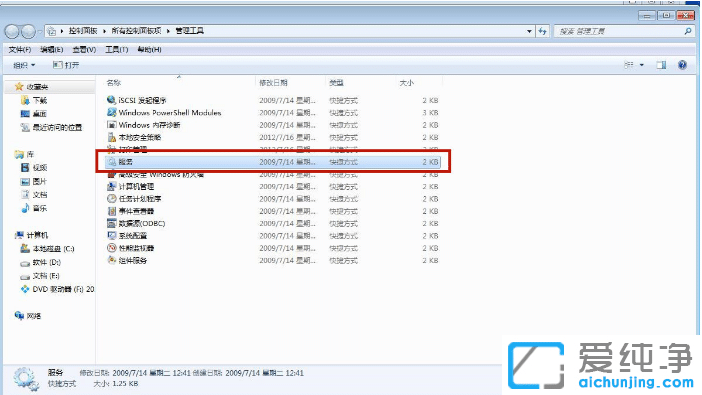
Task: Select 计算机 in navigation pane
Action: (32, 235)
